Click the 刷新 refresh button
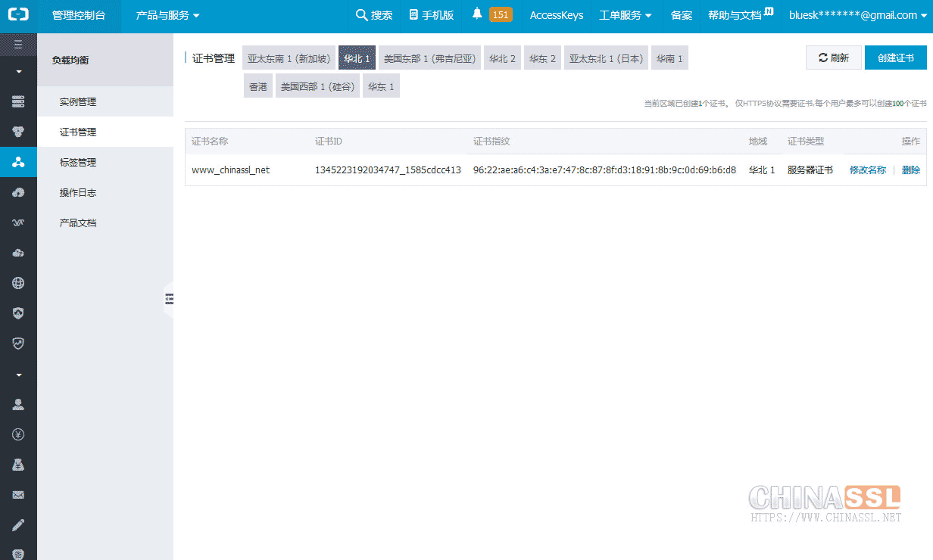Screen dimensions: 933x560 pos(834,58)
